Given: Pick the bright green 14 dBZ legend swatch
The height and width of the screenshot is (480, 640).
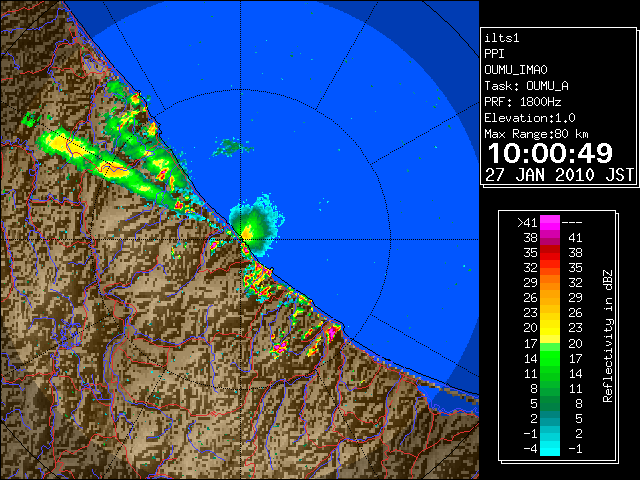Looking at the screenshot, I should (x=550, y=358).
